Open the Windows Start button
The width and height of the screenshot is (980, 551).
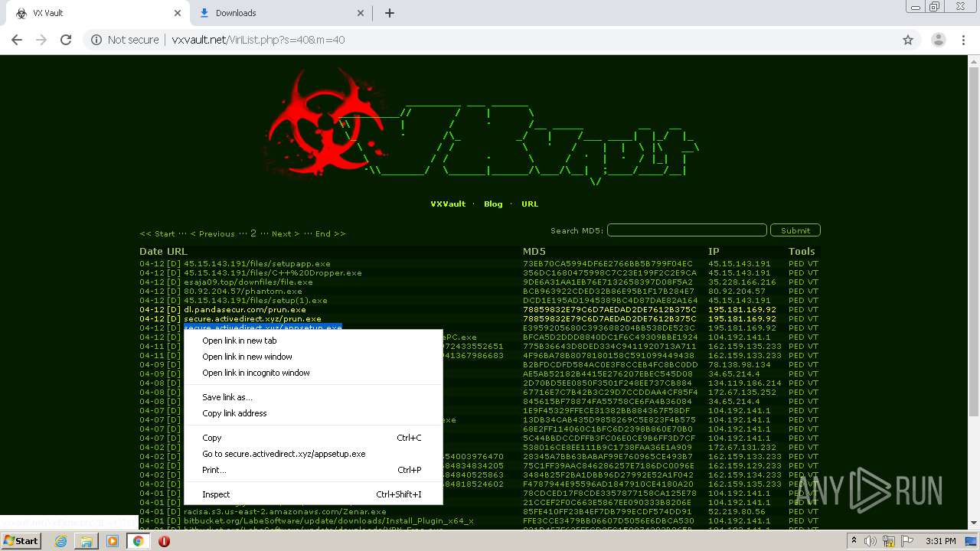(x=21, y=541)
